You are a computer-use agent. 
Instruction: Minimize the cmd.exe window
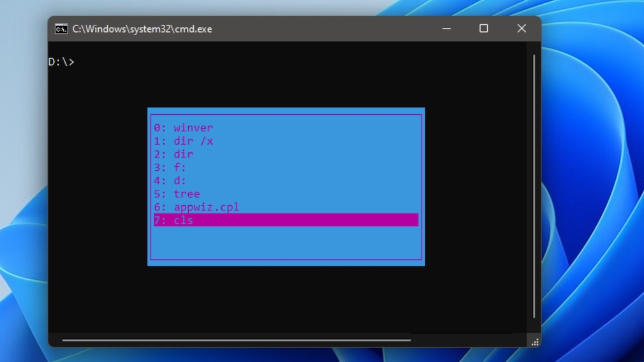coord(446,29)
